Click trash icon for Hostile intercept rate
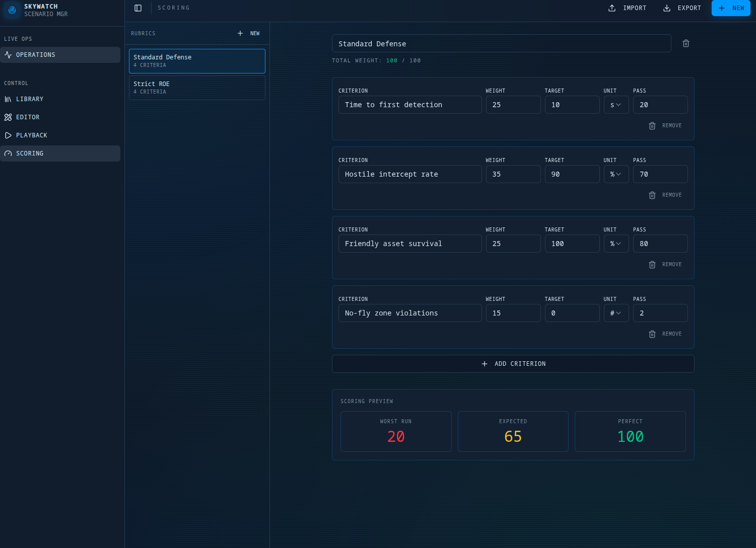 point(652,195)
